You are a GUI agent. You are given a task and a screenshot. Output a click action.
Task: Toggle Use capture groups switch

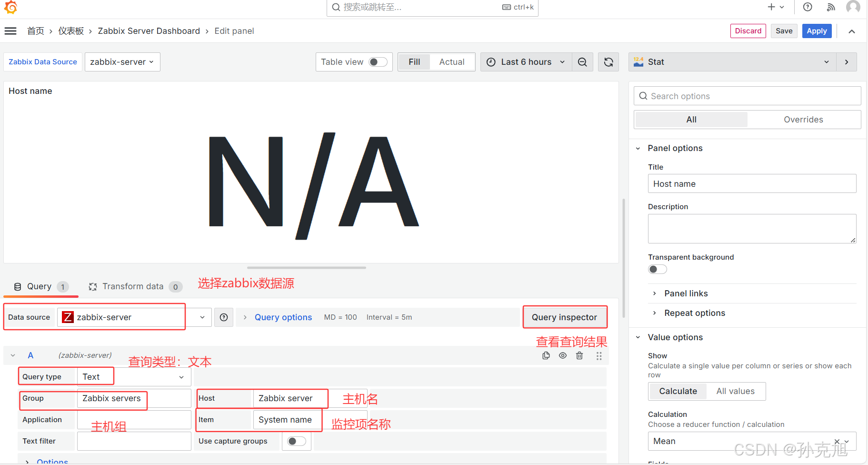pos(297,441)
